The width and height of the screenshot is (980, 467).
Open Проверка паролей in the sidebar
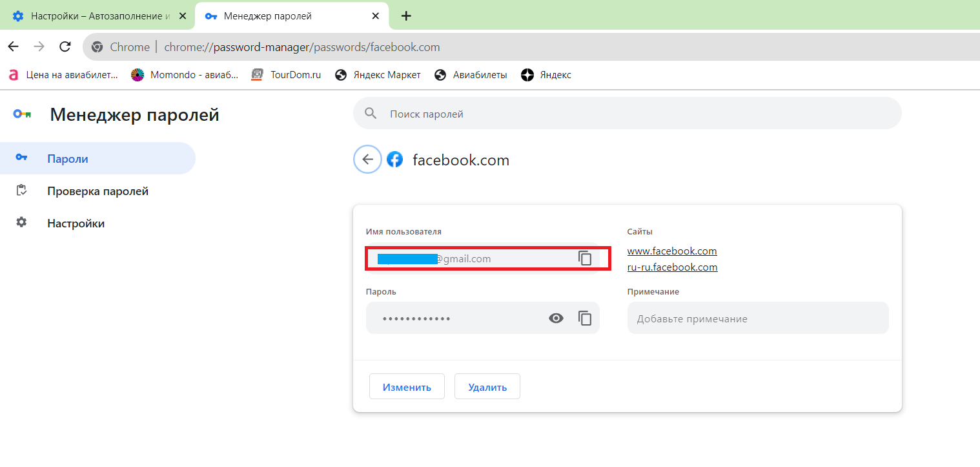pos(97,191)
